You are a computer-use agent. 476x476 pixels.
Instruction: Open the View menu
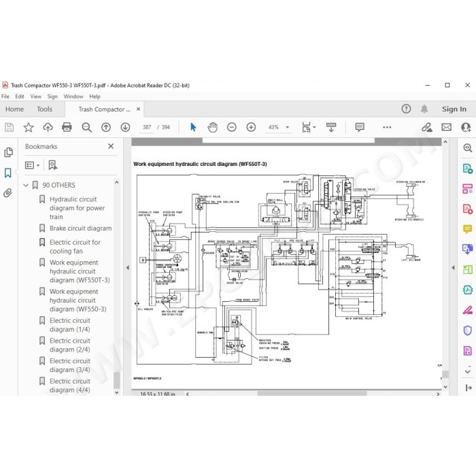35,97
